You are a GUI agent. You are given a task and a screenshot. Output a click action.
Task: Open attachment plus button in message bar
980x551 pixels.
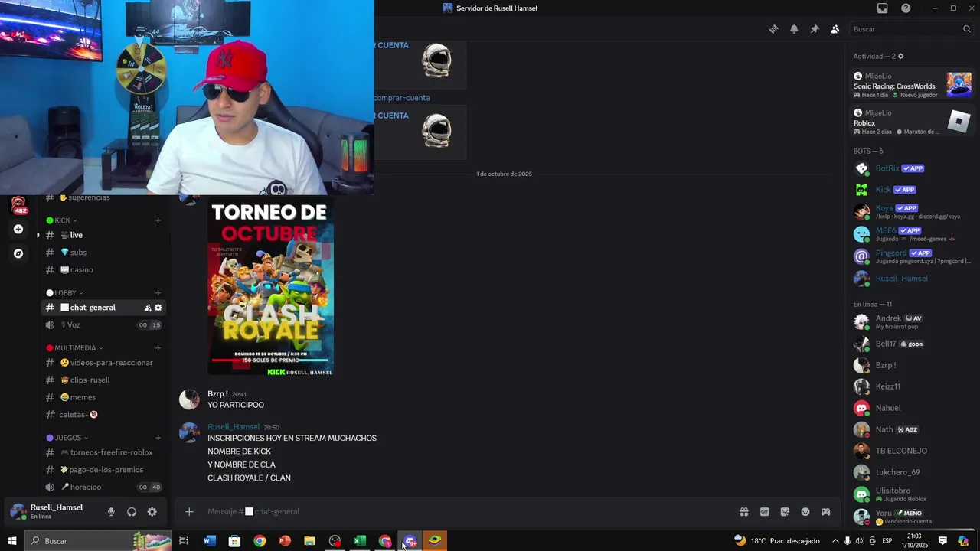[189, 512]
